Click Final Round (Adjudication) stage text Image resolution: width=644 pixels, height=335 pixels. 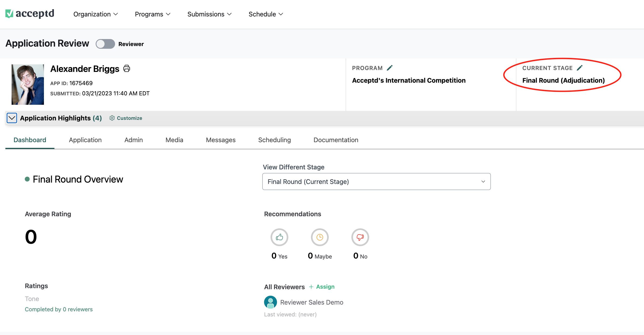pos(563,81)
